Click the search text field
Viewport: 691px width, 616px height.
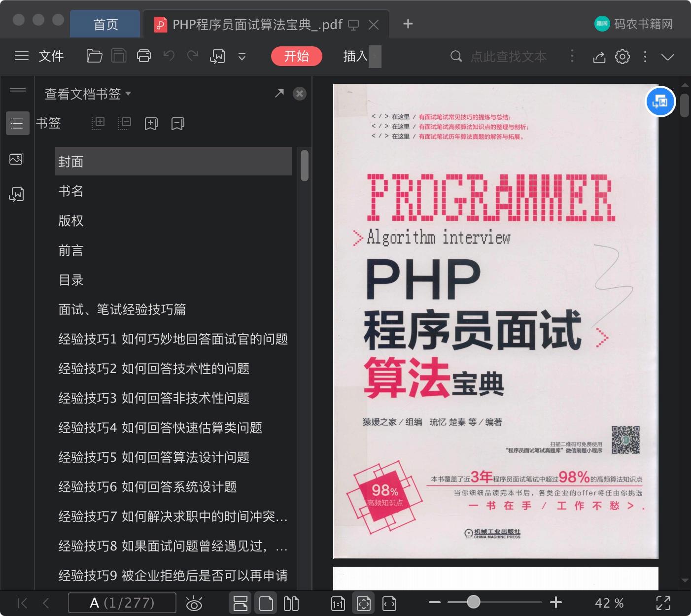point(509,57)
